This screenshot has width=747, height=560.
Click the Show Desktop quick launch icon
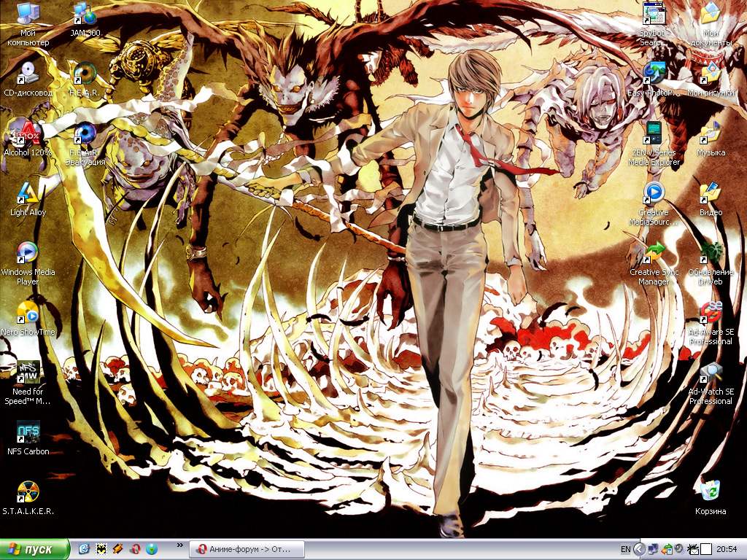click(85, 549)
